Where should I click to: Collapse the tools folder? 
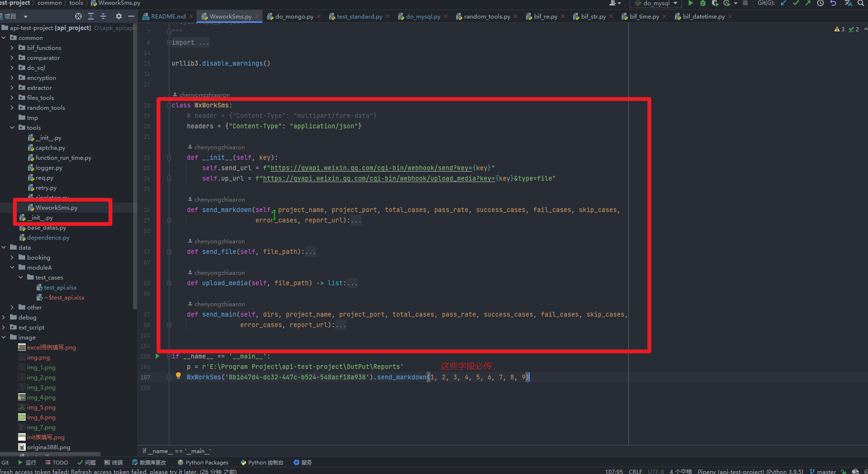(x=12, y=127)
